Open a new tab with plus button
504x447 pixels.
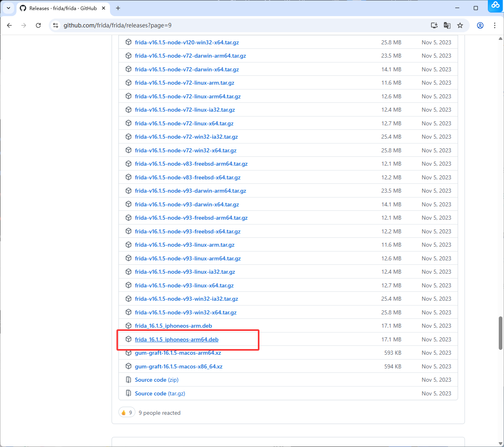(x=118, y=8)
